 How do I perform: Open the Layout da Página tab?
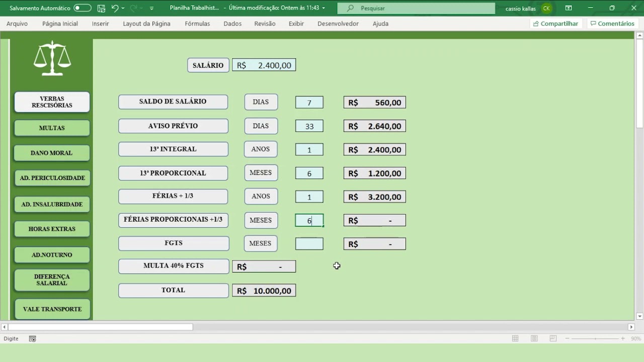[x=146, y=24]
